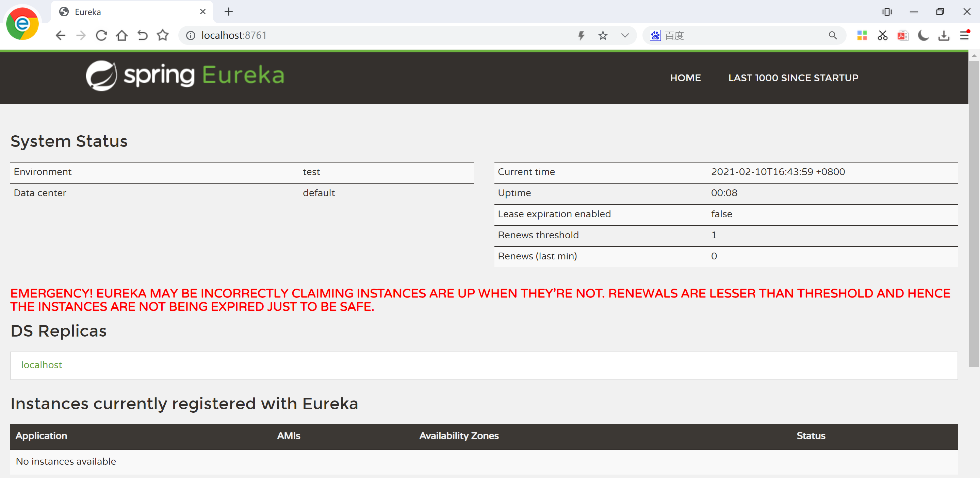The width and height of the screenshot is (980, 478).
Task: Click the sidebar panel toggle icon in title bar
Action: (x=887, y=12)
